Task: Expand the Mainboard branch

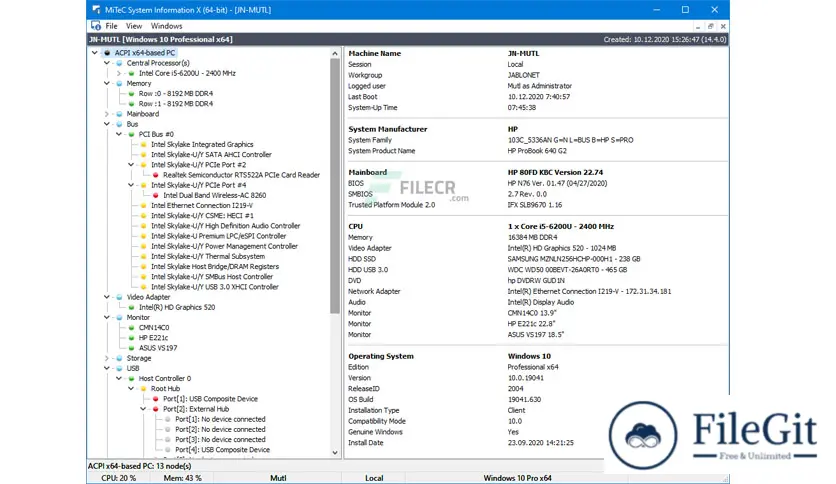Action: point(107,114)
